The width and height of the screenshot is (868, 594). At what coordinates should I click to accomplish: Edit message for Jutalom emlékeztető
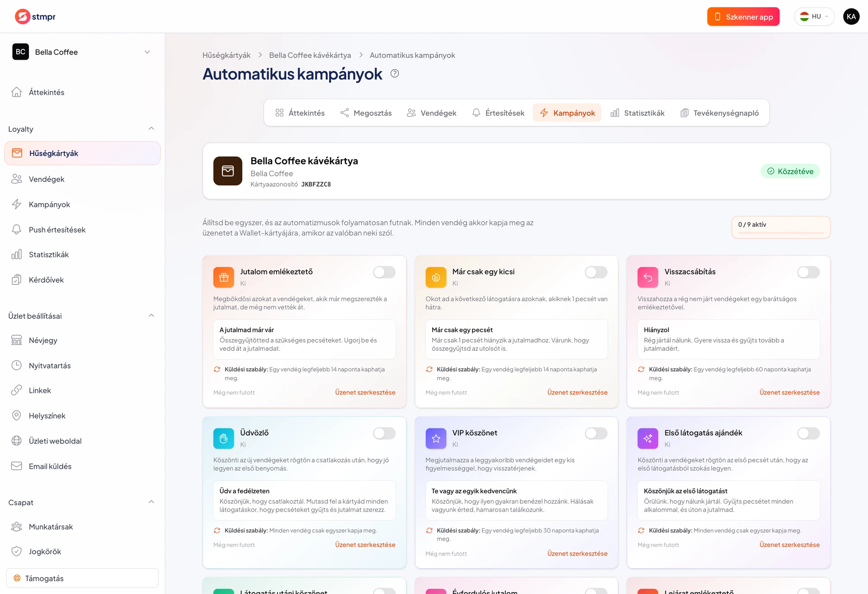coord(365,392)
